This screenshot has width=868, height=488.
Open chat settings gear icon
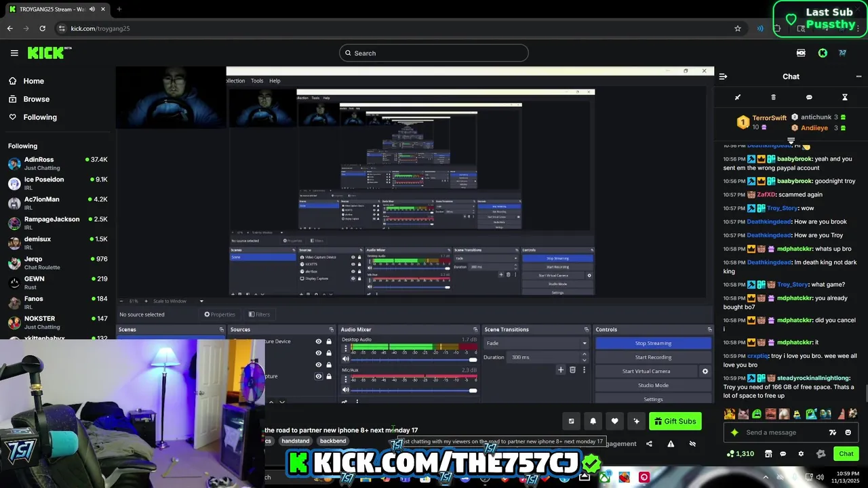click(801, 453)
